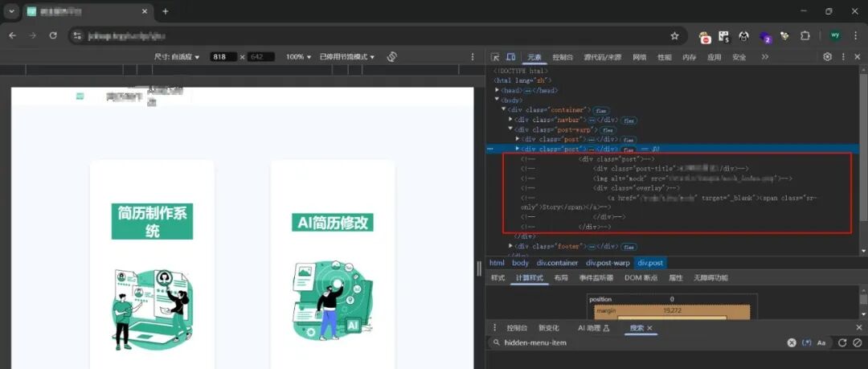This screenshot has width=868, height=369.
Task: Select the html breadcrumb
Action: (x=497, y=263)
